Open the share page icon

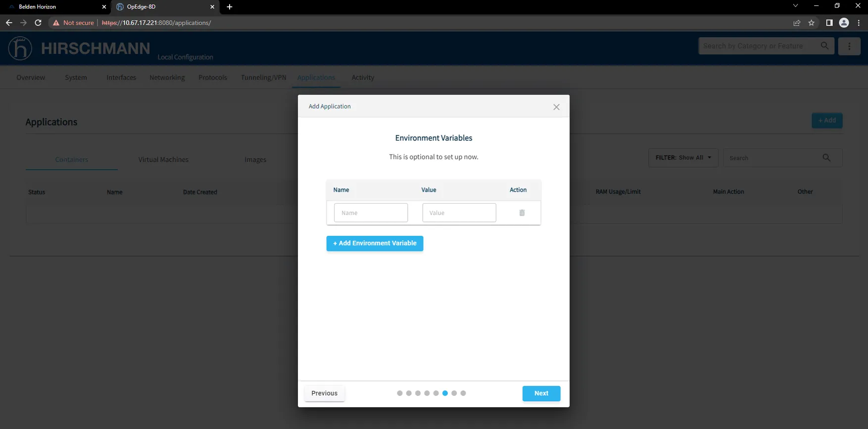click(x=797, y=23)
